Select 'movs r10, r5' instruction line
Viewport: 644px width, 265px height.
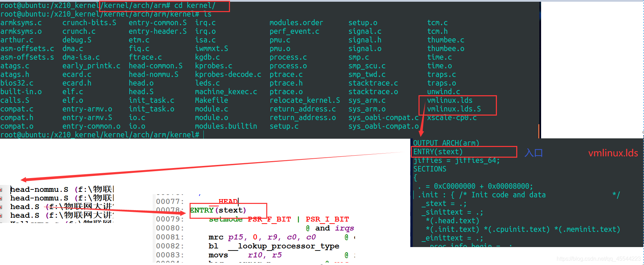(x=245, y=255)
